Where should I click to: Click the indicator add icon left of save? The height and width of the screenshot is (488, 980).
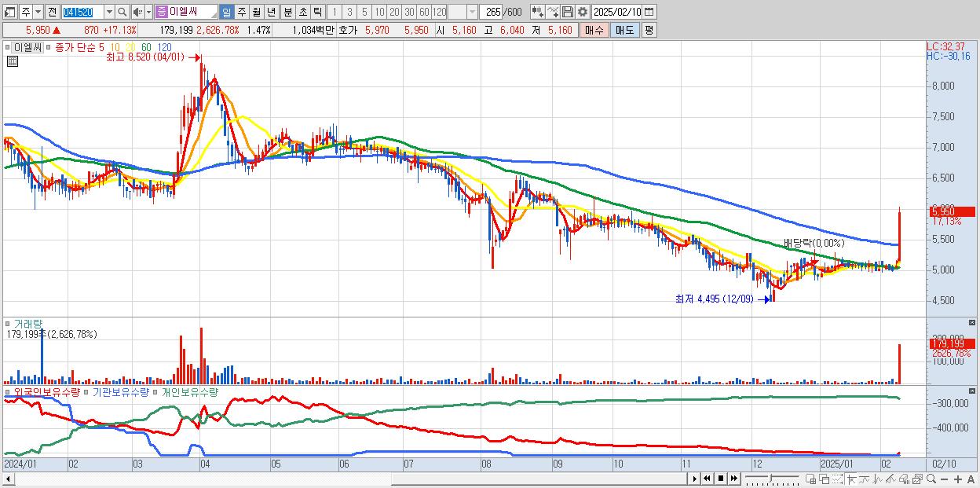point(537,12)
